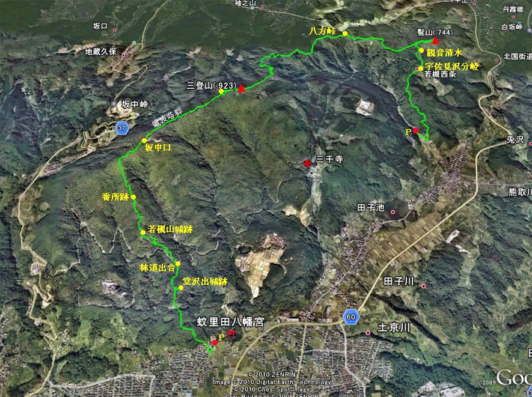Select the yellow waypoint dot at 観音清水
Viewport: 532px width, 397px height.
421,50
